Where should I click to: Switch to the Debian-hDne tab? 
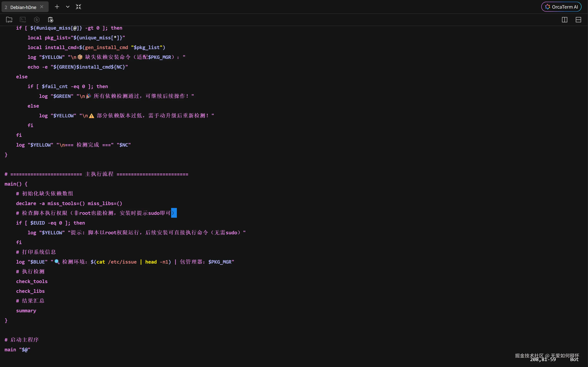23,7
